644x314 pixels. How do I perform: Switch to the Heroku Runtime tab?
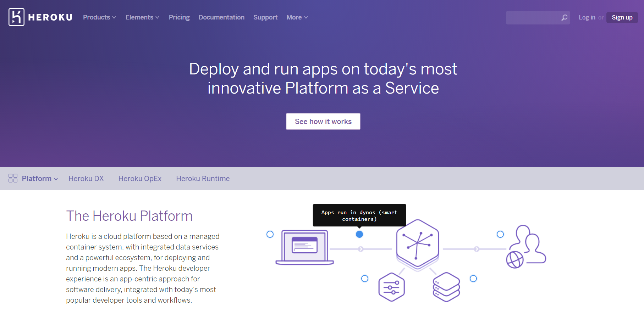pos(203,179)
